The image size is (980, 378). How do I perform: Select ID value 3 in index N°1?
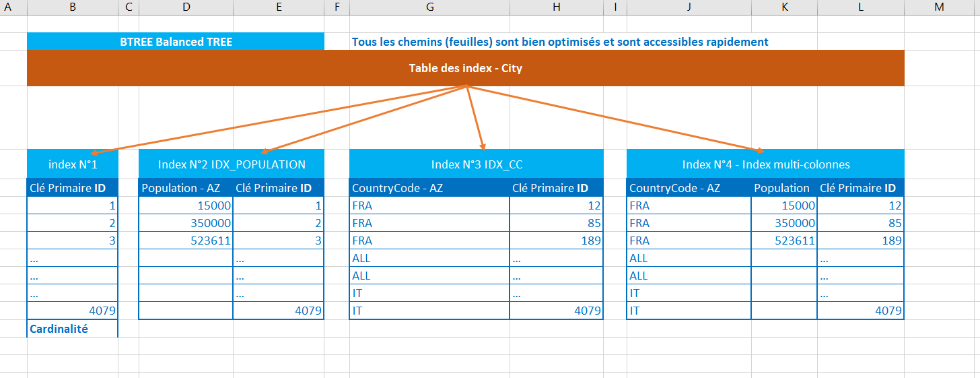point(73,241)
